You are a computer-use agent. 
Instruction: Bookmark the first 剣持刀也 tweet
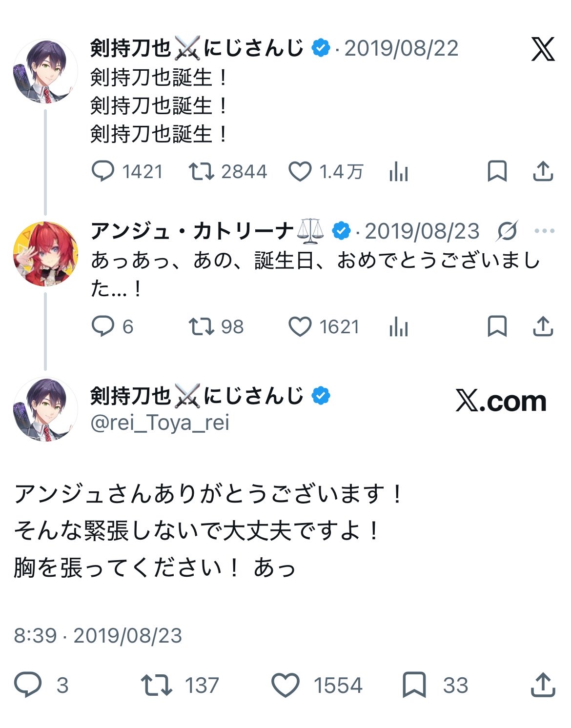(x=497, y=171)
